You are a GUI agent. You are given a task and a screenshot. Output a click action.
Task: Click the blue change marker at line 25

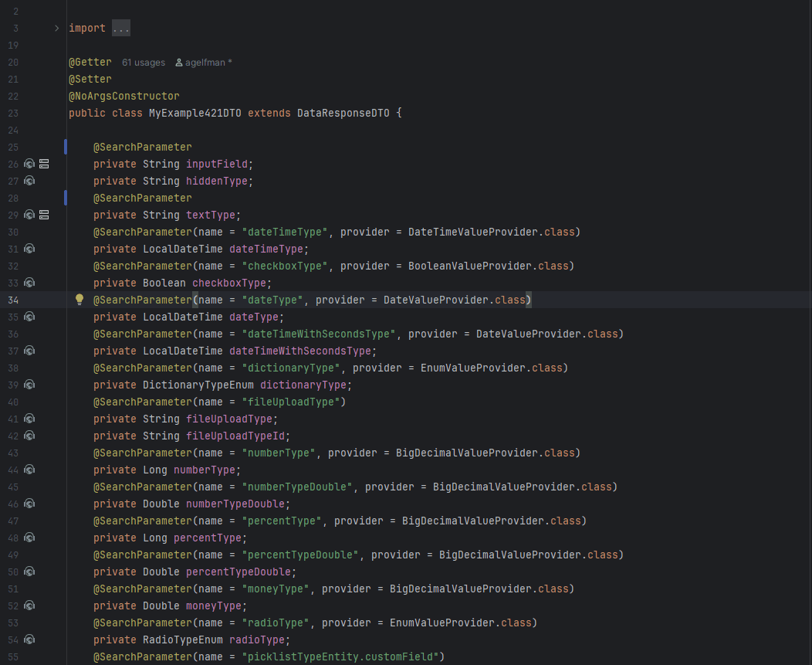point(66,147)
